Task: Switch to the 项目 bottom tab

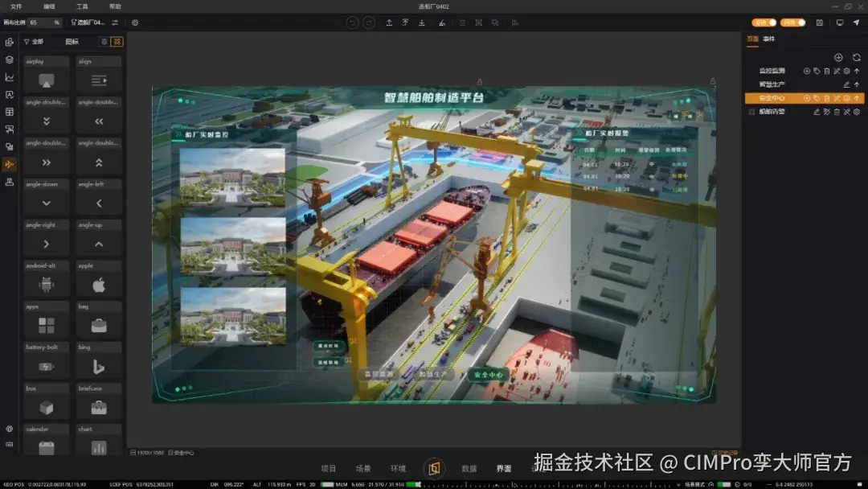Action: pyautogui.click(x=328, y=469)
